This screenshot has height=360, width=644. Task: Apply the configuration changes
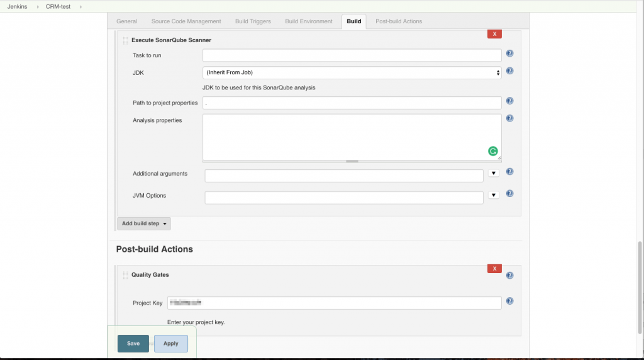(x=171, y=344)
